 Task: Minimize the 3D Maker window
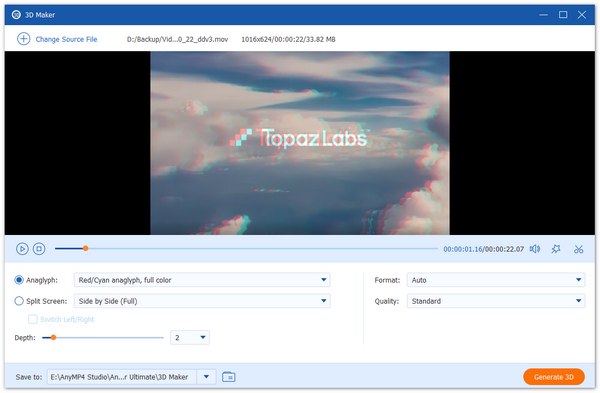pos(543,15)
